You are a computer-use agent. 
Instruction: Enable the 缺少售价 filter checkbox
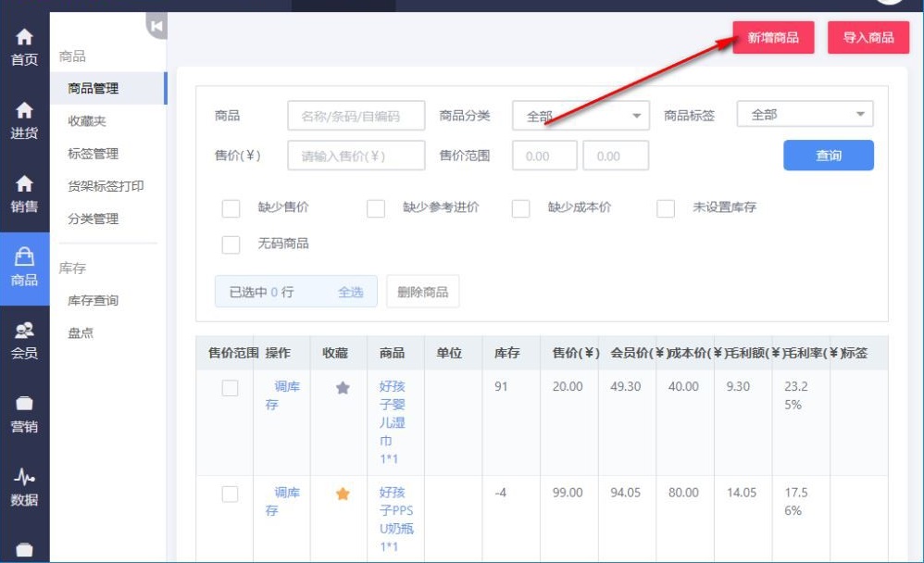click(x=231, y=207)
